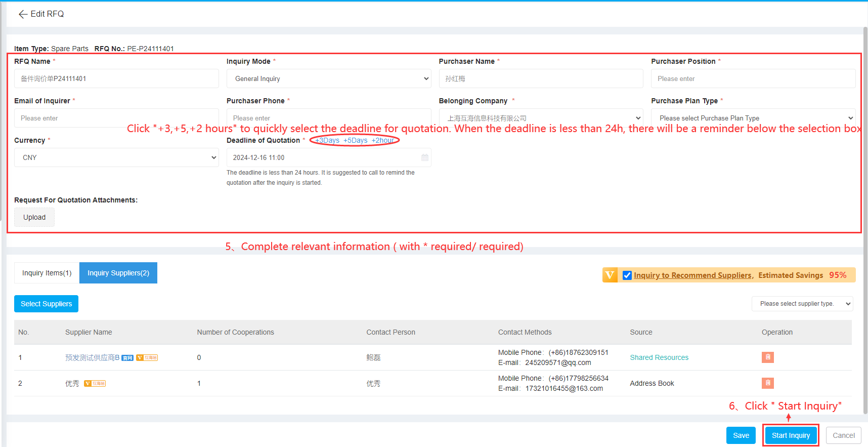Click the orange V recommend suppliers icon
The height and width of the screenshot is (447, 868).
[610, 275]
